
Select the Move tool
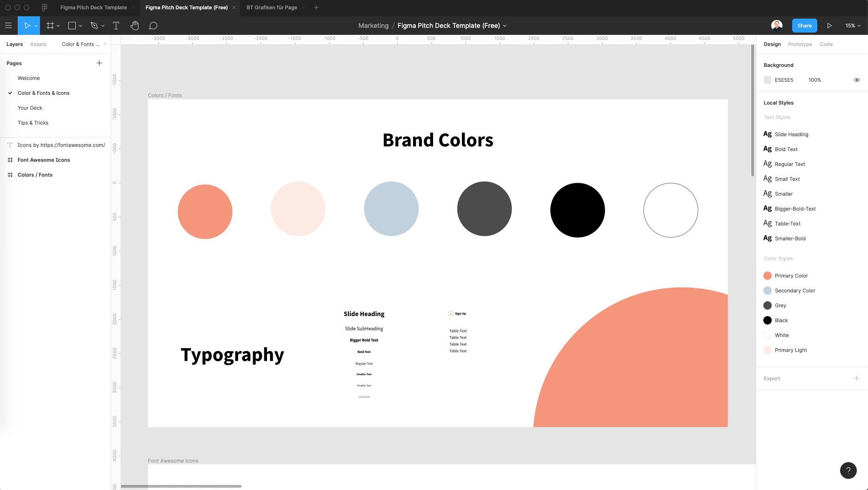point(27,26)
